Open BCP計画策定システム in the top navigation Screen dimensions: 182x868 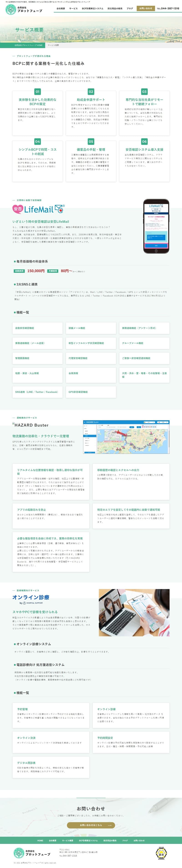(x=92, y=8)
